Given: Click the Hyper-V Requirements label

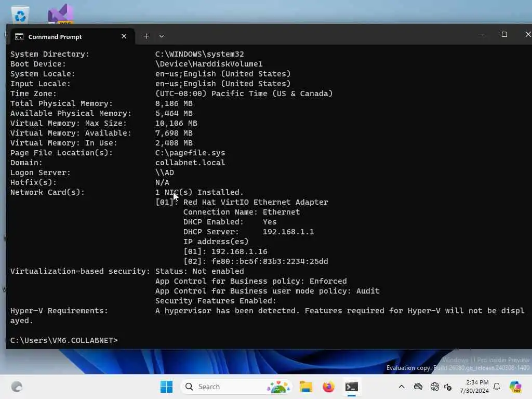Looking at the screenshot, I should pos(59,311).
